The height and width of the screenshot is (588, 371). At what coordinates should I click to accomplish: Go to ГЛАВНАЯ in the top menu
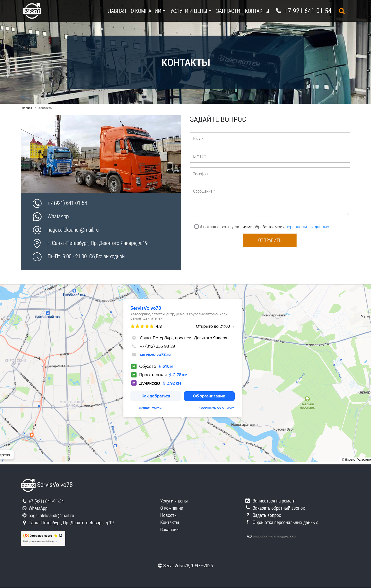(x=116, y=11)
